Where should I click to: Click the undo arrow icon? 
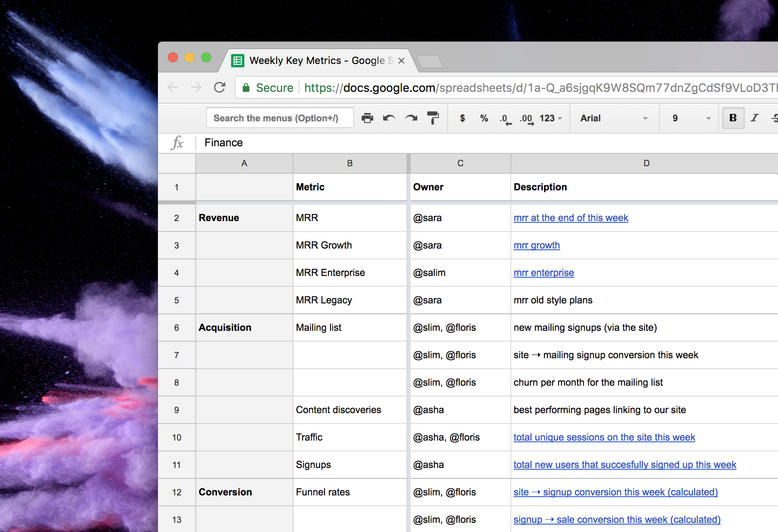[389, 118]
